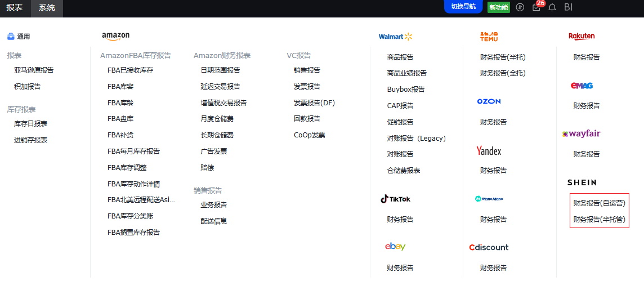Open 对账报告（Legacy）link
The width and height of the screenshot is (644, 281).
(x=417, y=139)
